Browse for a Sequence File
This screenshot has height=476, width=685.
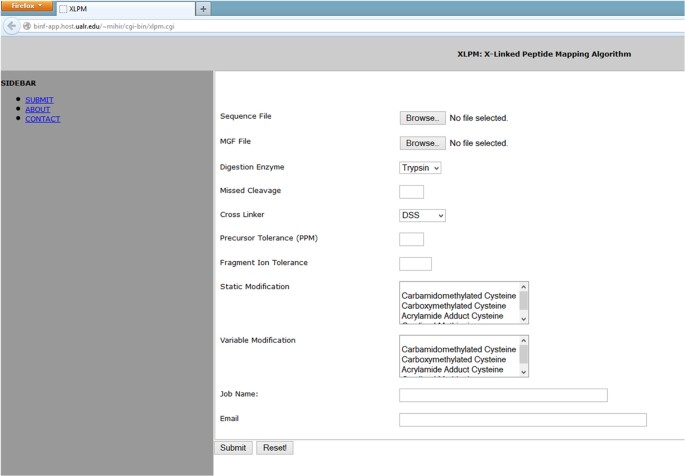point(421,118)
